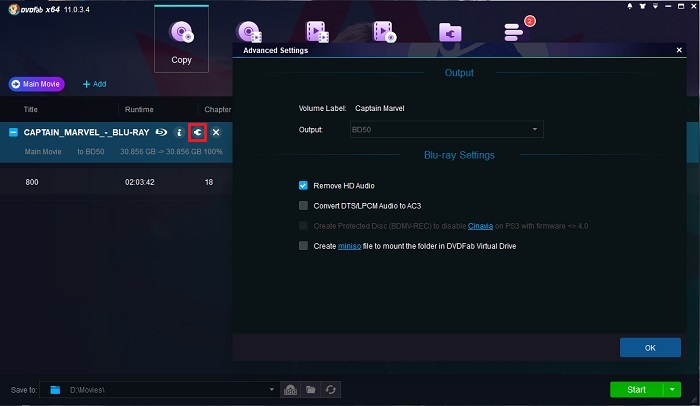This screenshot has width=700, height=406.
Task: Choose ISO image output icon
Action: (290, 390)
